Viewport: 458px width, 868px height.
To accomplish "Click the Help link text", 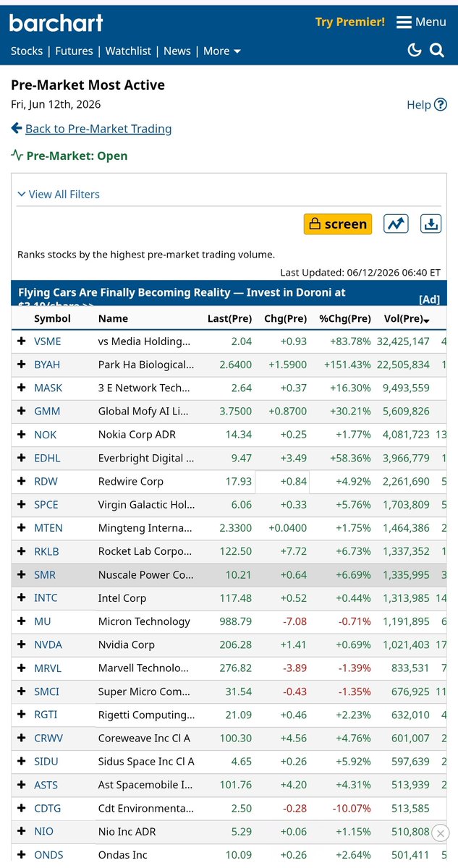I will (419, 105).
